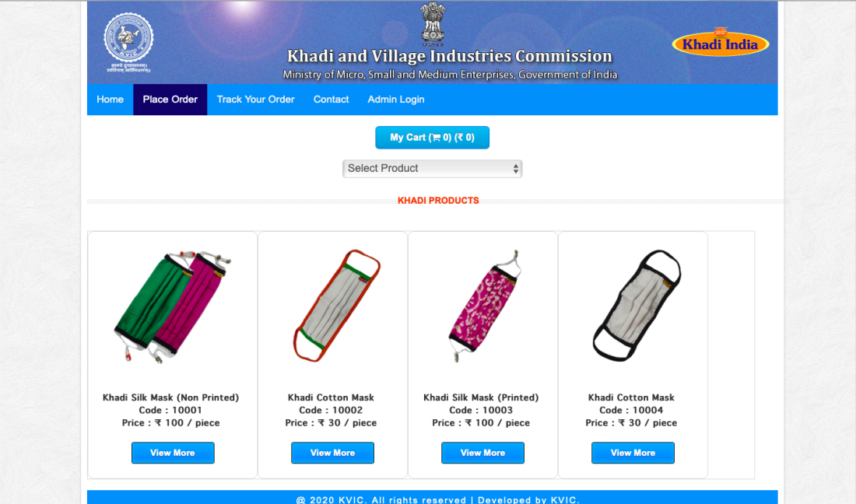The width and height of the screenshot is (856, 504).
Task: Go to Admin Login
Action: point(396,100)
